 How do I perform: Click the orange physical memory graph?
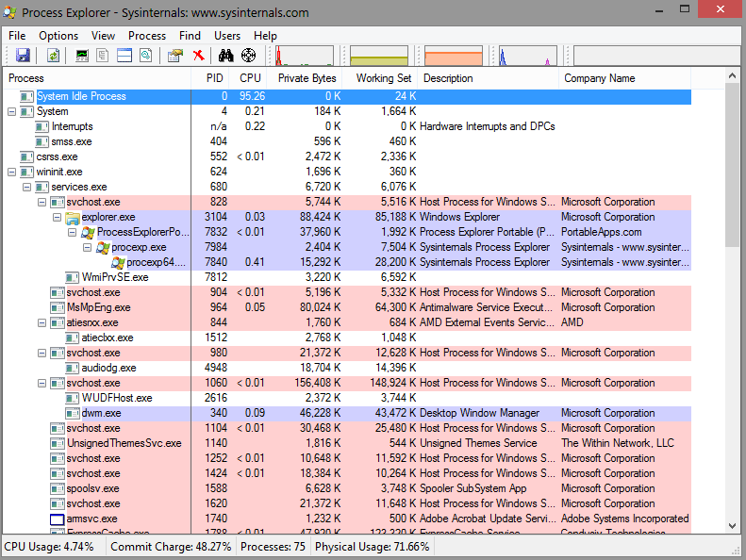pyautogui.click(x=454, y=56)
